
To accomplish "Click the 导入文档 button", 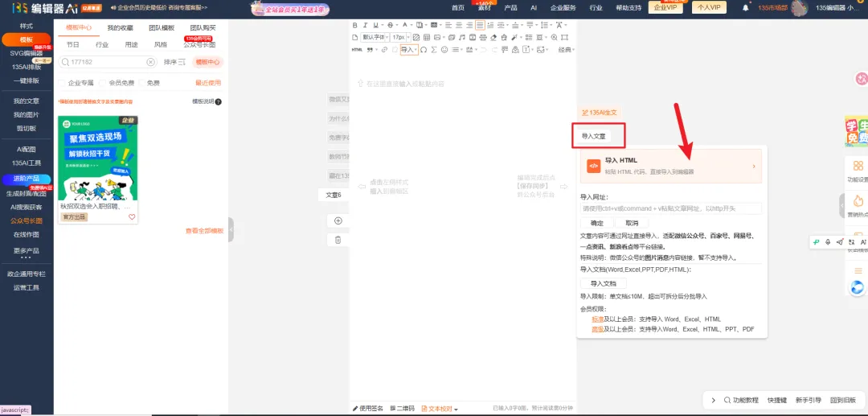I will point(603,283).
